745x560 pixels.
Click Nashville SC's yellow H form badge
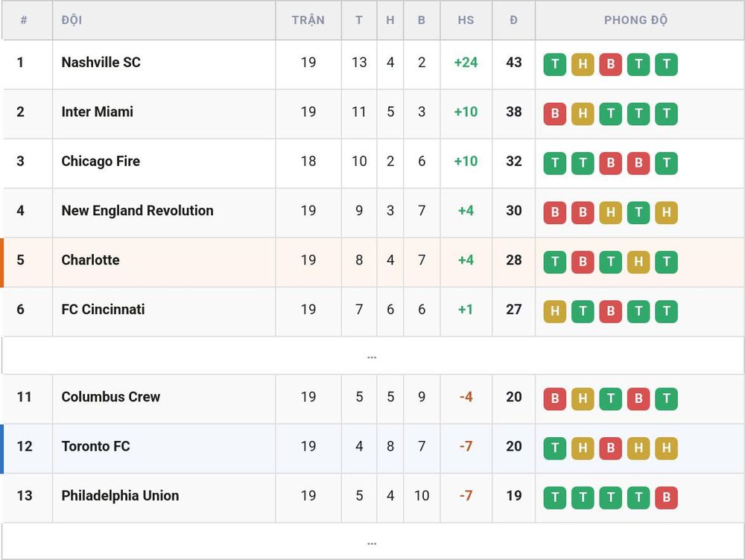coord(583,64)
